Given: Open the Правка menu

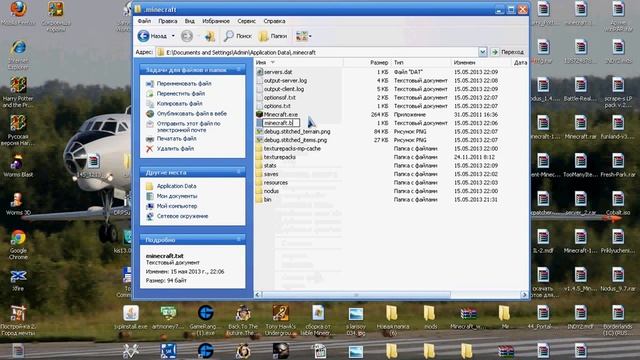Looking at the screenshot, I should click(167, 21).
